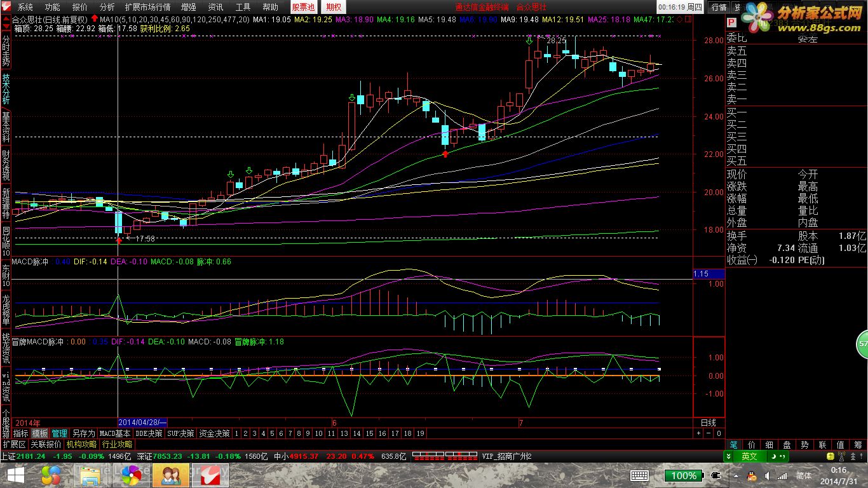The height and width of the screenshot is (488, 868).
Task: Select the 势 tab in the right panel
Action: [804, 445]
